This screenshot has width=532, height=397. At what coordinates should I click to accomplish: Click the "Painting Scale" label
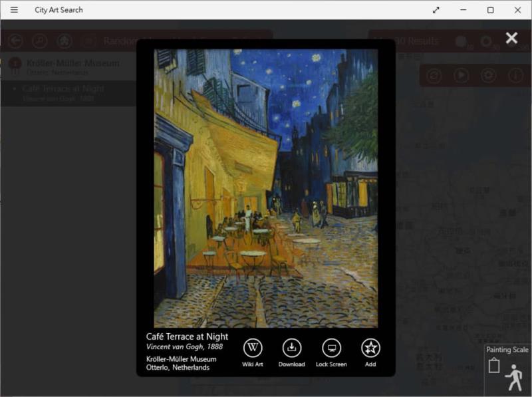(x=507, y=350)
